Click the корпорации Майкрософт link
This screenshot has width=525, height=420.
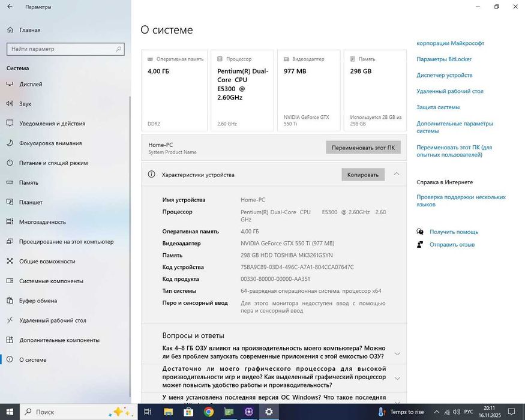[451, 43]
